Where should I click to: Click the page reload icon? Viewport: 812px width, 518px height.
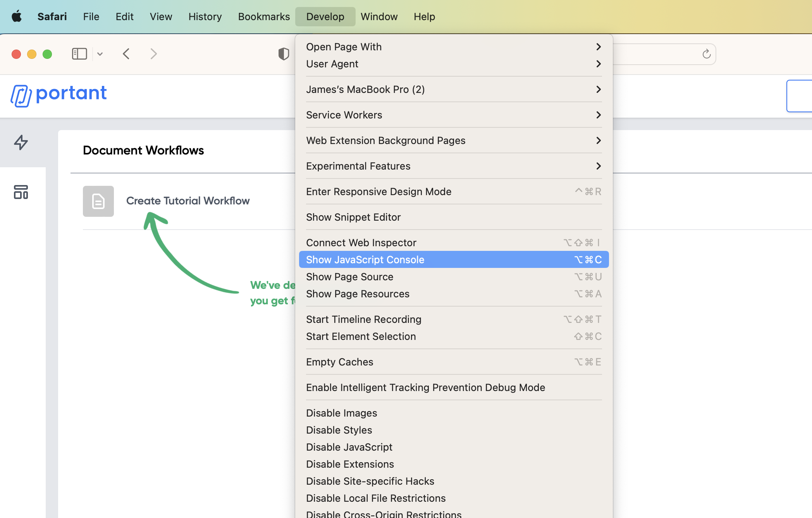[x=706, y=54]
